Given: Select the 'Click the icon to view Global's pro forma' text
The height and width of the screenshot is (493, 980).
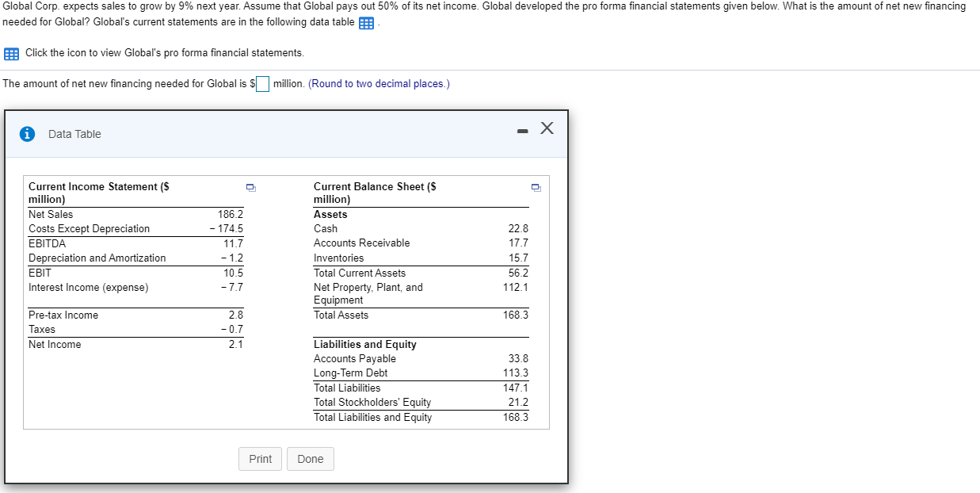Looking at the screenshot, I should point(164,52).
